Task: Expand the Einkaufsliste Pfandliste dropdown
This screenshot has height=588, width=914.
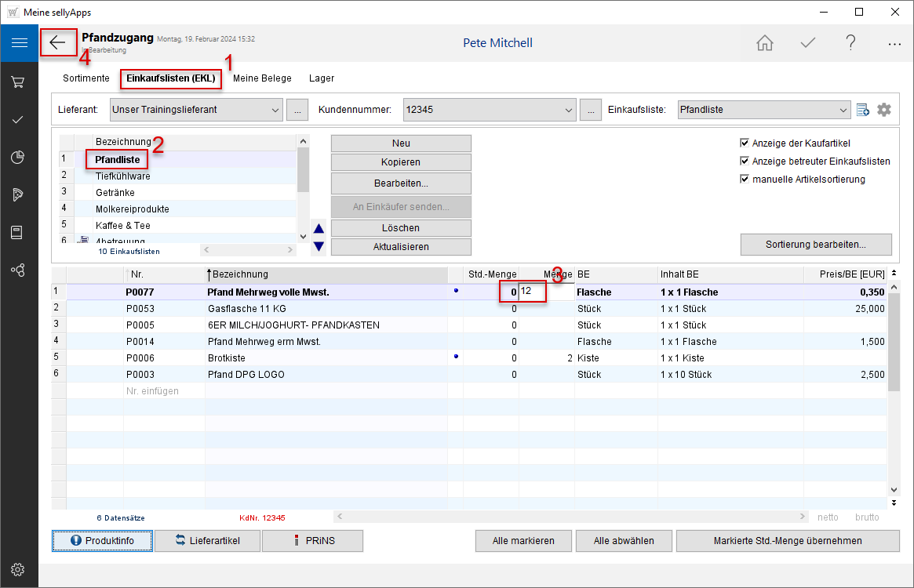Action: click(842, 111)
